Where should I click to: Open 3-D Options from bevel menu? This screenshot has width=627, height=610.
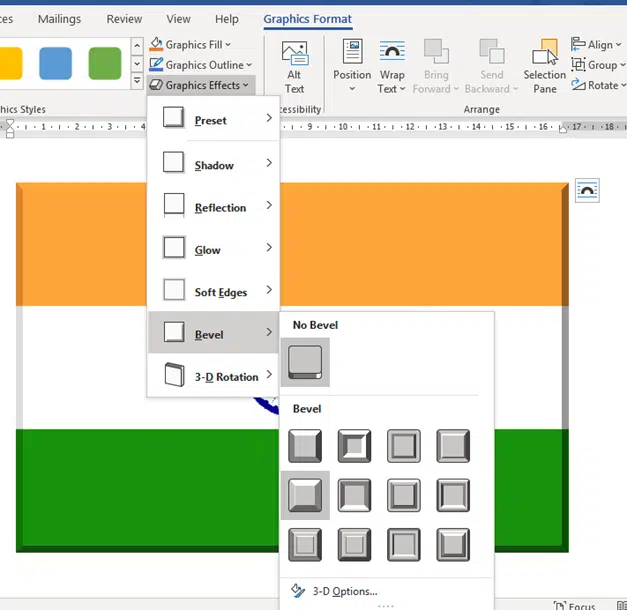pos(386,591)
